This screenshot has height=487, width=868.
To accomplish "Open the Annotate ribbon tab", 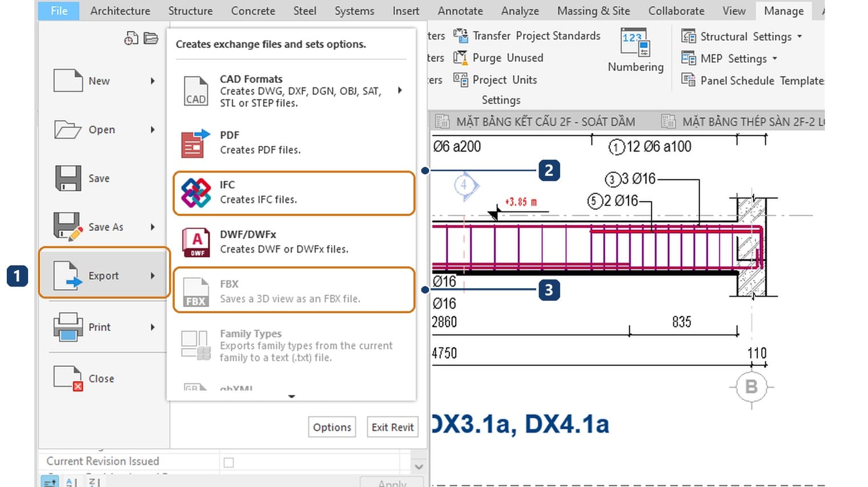I will tap(460, 11).
